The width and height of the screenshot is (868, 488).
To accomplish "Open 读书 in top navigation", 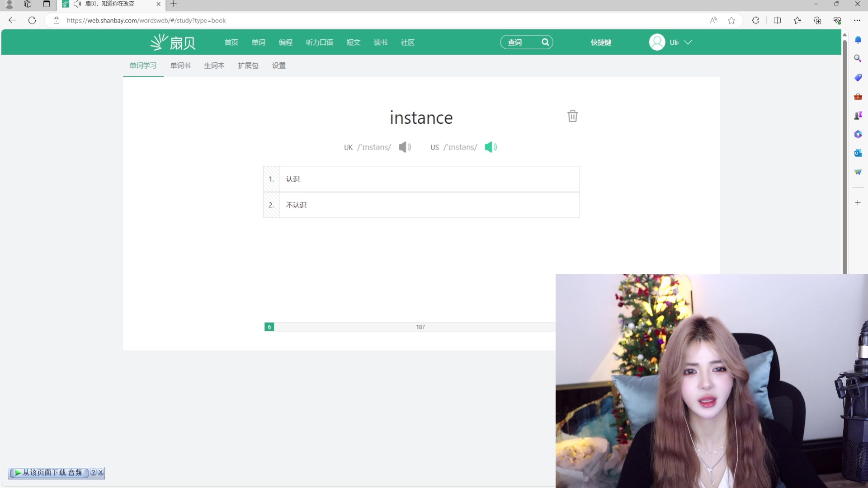I will click(x=381, y=42).
